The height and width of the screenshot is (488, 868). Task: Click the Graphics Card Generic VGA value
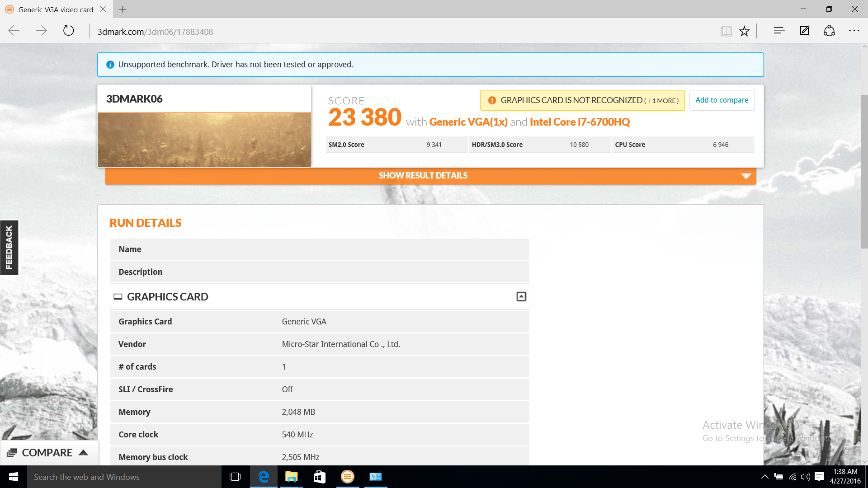point(304,322)
